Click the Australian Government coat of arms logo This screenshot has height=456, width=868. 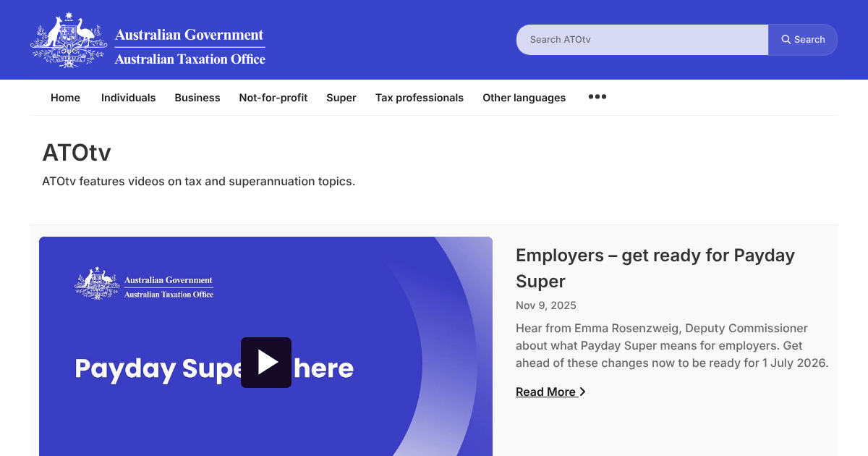(68, 39)
